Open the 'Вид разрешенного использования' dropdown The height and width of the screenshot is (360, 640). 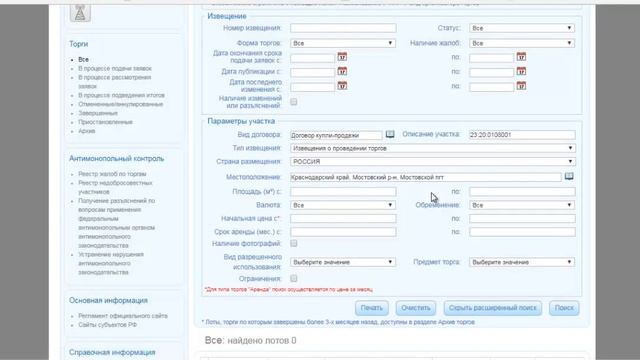click(x=343, y=262)
